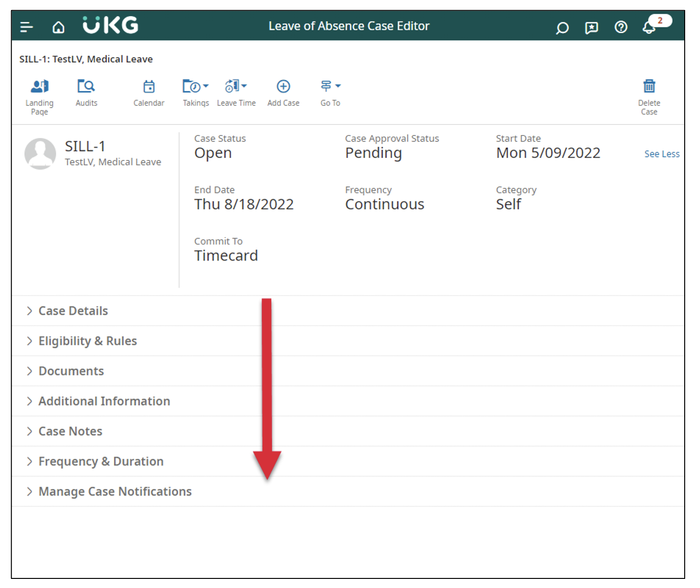
Task: Open the Leave Time tool
Action: pyautogui.click(x=233, y=86)
